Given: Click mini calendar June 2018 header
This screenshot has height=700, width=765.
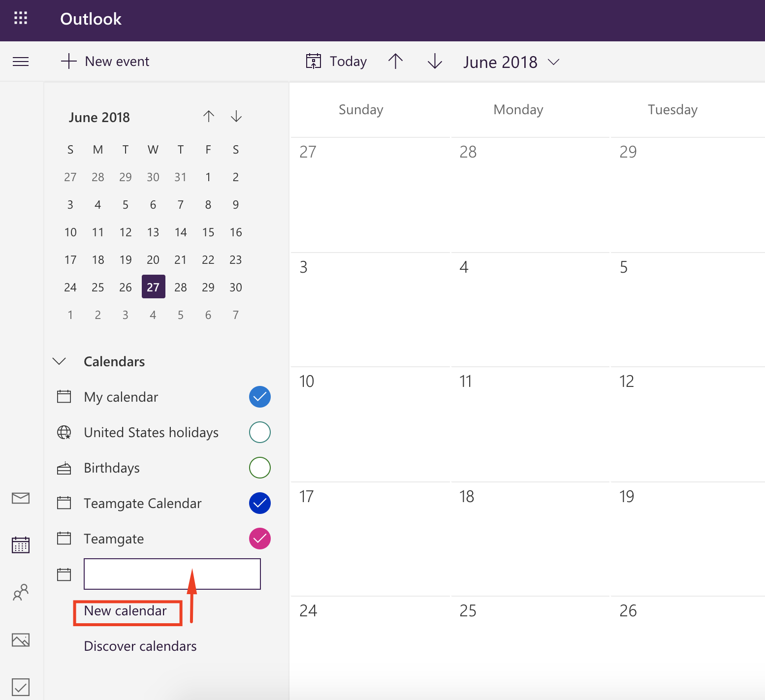Looking at the screenshot, I should pyautogui.click(x=99, y=117).
